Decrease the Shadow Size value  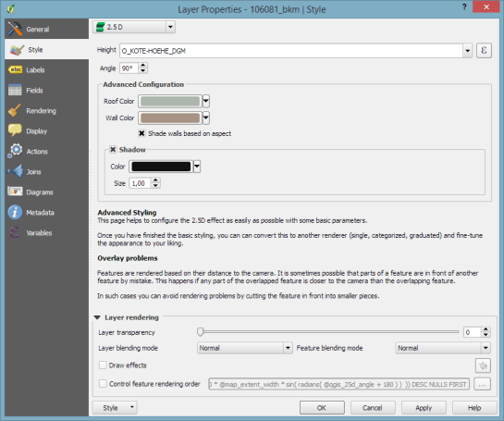pos(155,186)
